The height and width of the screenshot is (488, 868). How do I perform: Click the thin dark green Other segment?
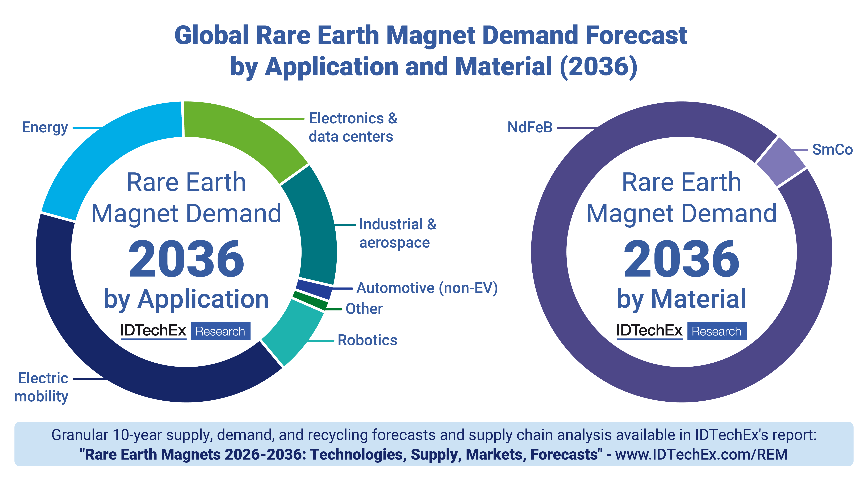point(310,300)
